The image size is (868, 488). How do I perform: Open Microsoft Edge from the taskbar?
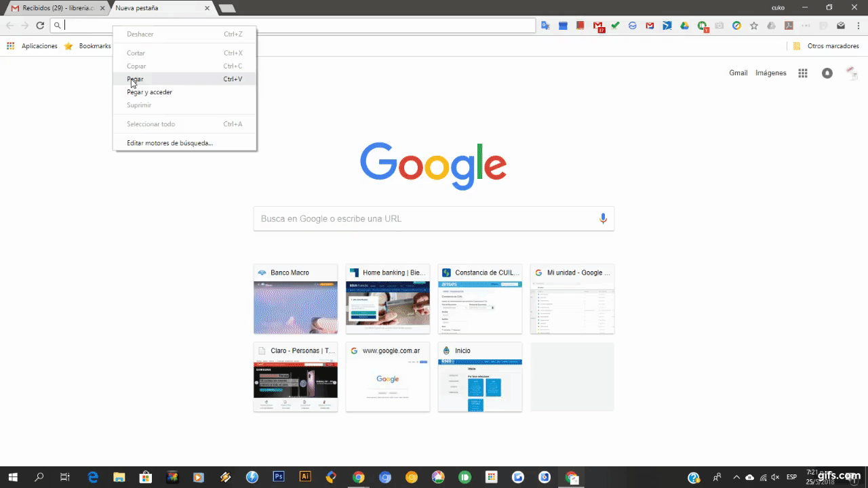(93, 477)
